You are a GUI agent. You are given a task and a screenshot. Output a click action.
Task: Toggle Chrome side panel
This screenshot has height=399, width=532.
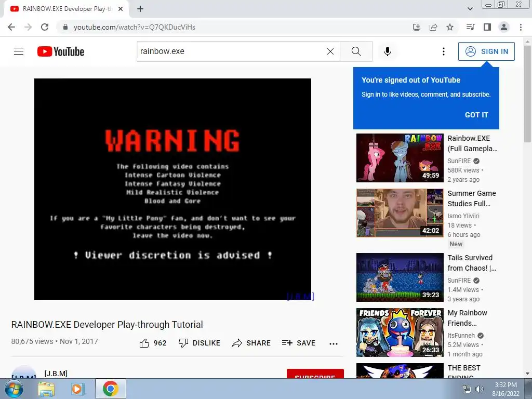487,27
